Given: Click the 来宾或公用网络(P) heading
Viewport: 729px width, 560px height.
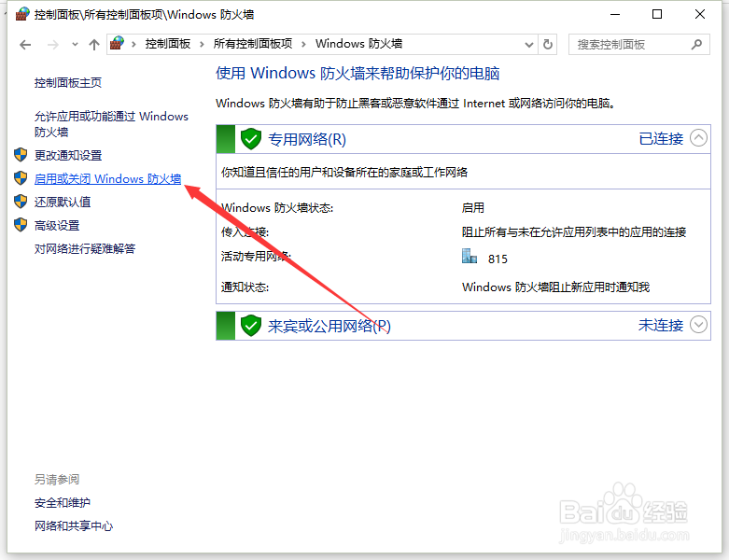Looking at the screenshot, I should (x=329, y=326).
